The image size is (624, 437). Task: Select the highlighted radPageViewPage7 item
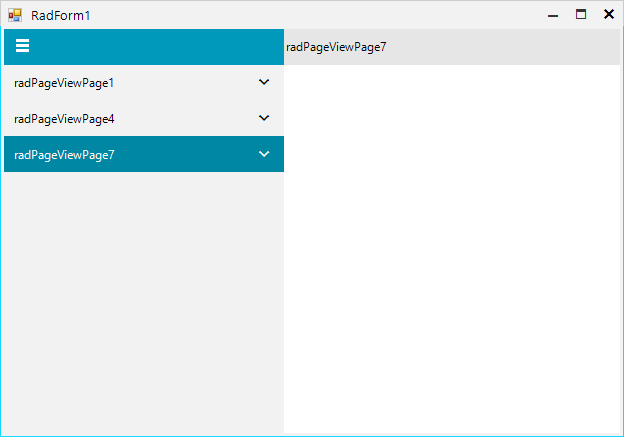pos(144,154)
